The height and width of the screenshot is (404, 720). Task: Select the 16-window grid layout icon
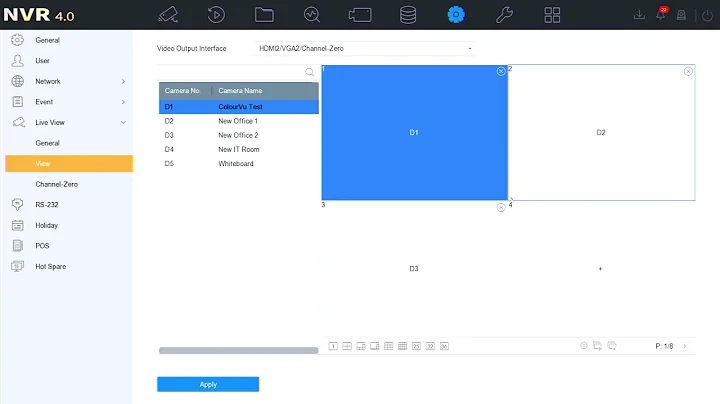click(x=402, y=346)
